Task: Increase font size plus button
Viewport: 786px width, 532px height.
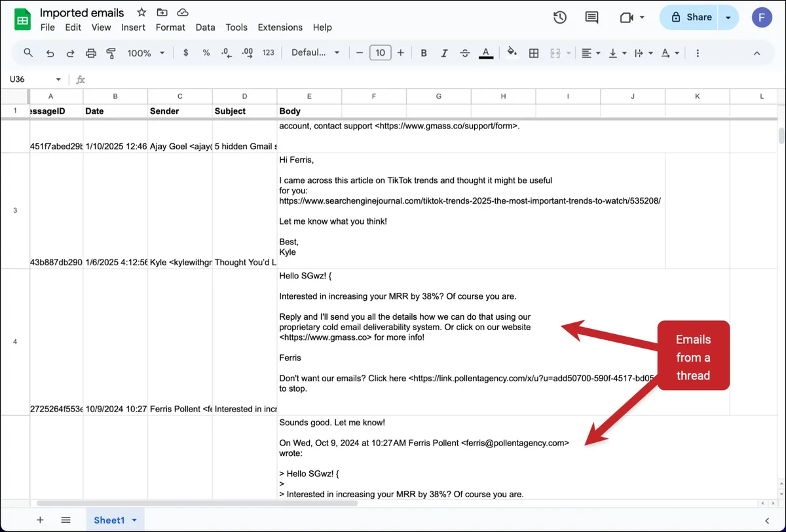Action: point(401,53)
